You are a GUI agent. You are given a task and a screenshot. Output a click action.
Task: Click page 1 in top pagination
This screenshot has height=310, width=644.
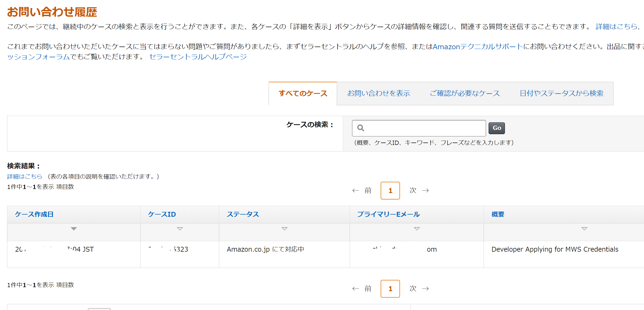tap(390, 191)
